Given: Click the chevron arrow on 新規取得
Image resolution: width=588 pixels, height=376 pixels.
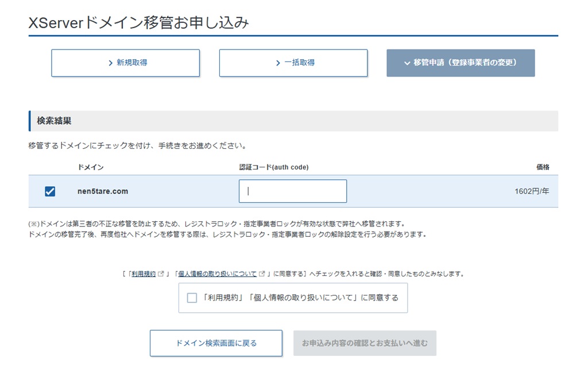Looking at the screenshot, I should click(x=110, y=63).
